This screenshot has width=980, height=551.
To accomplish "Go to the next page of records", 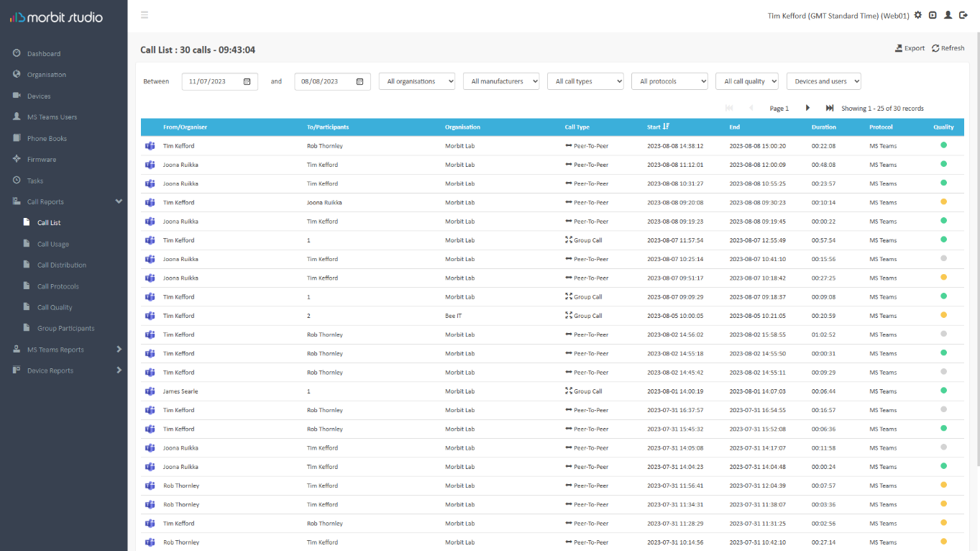I will tap(807, 108).
